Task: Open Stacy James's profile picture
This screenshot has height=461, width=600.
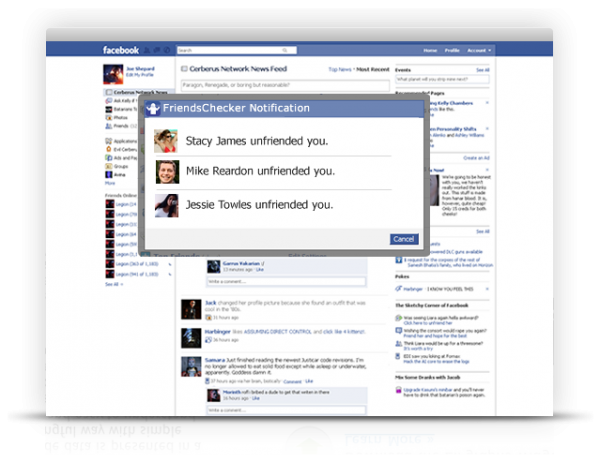Action: tap(166, 141)
